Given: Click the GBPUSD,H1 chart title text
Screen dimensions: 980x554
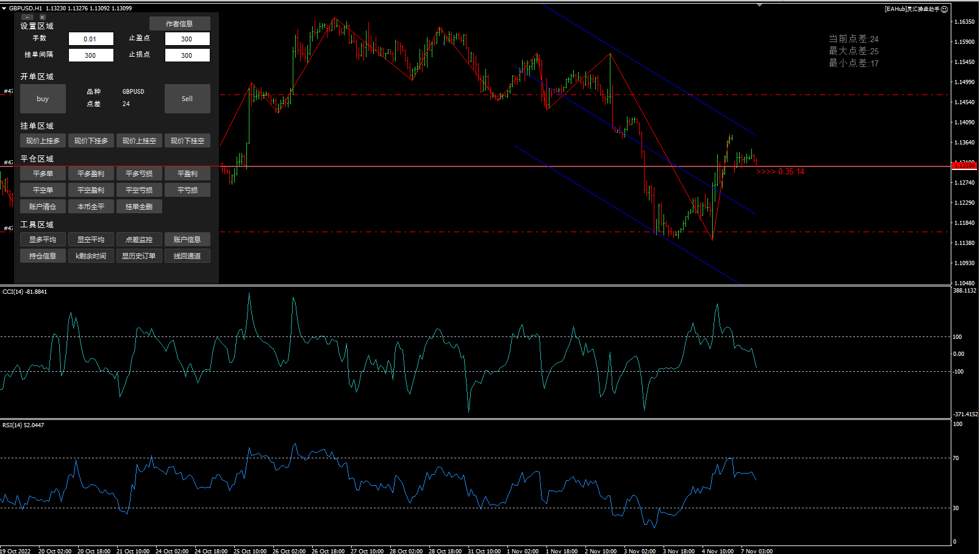Looking at the screenshot, I should 26,8.
